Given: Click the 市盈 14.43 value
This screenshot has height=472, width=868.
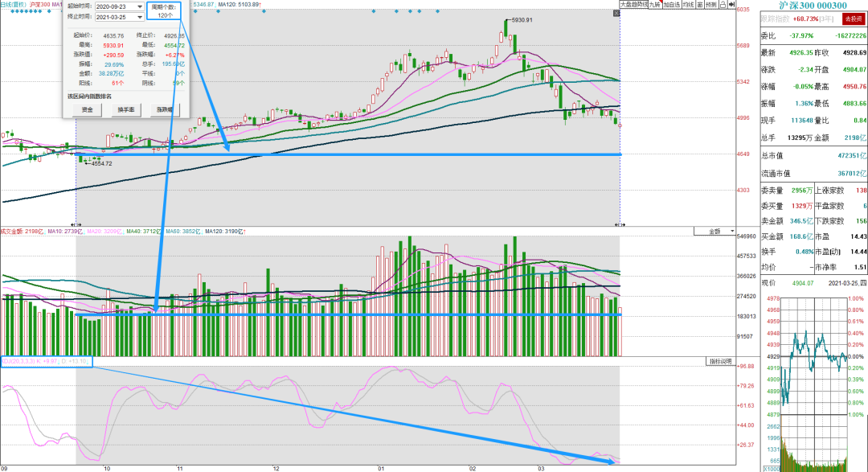Looking at the screenshot, I should [x=858, y=236].
